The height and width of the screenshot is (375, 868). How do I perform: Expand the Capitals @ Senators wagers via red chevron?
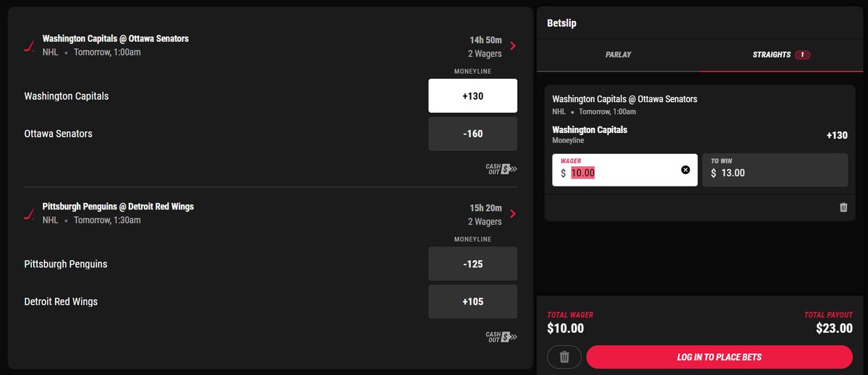[x=513, y=46]
